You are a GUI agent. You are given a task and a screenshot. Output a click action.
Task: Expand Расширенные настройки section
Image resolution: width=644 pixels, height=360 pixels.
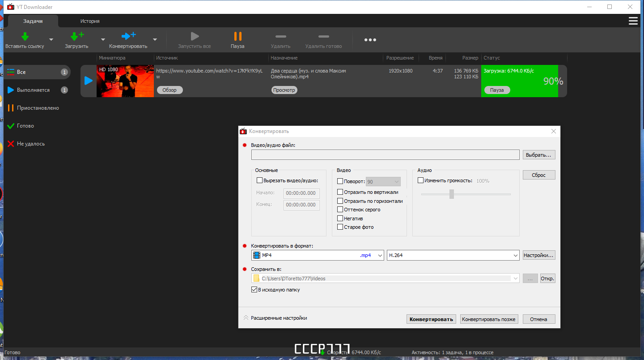click(x=275, y=318)
